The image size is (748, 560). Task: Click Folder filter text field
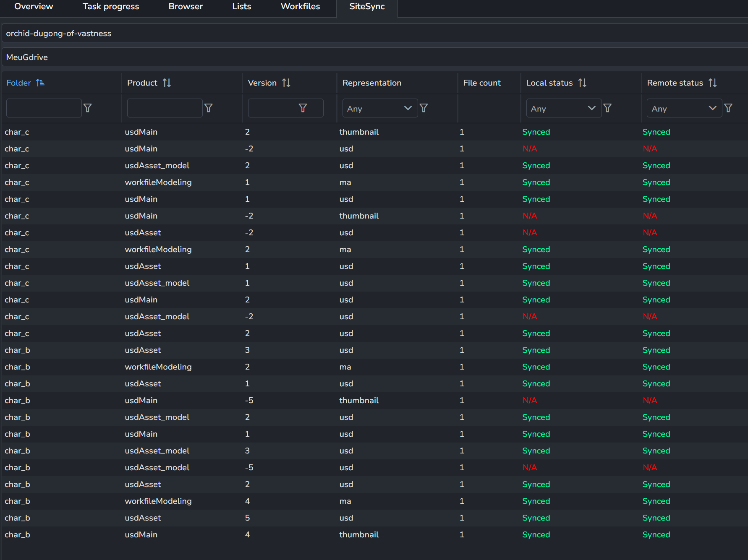[44, 108]
